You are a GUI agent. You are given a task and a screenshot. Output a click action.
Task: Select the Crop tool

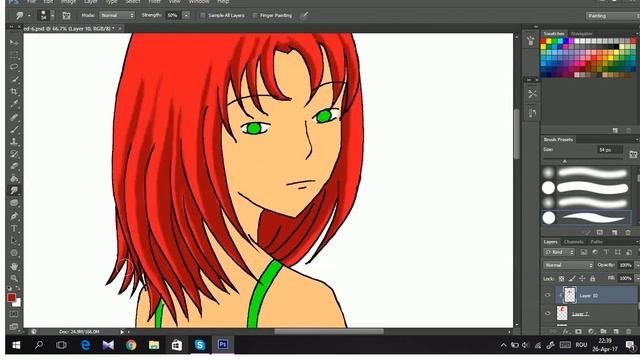(14, 91)
